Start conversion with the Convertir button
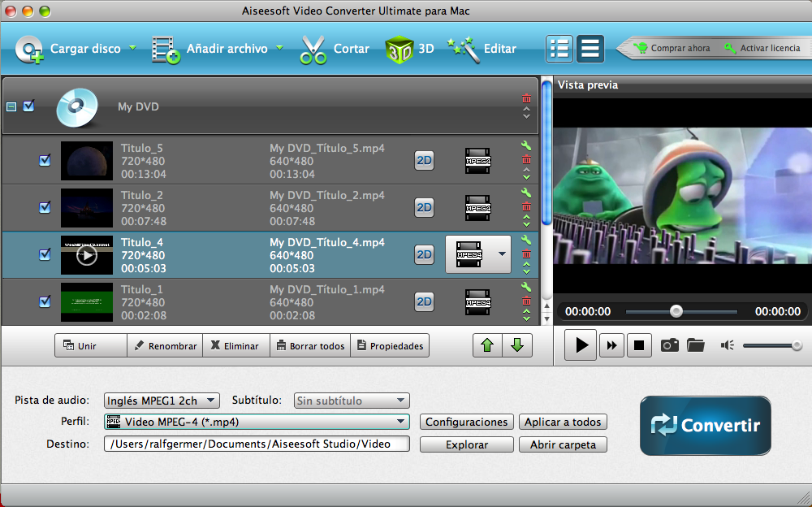The height and width of the screenshot is (507, 812). coord(706,426)
